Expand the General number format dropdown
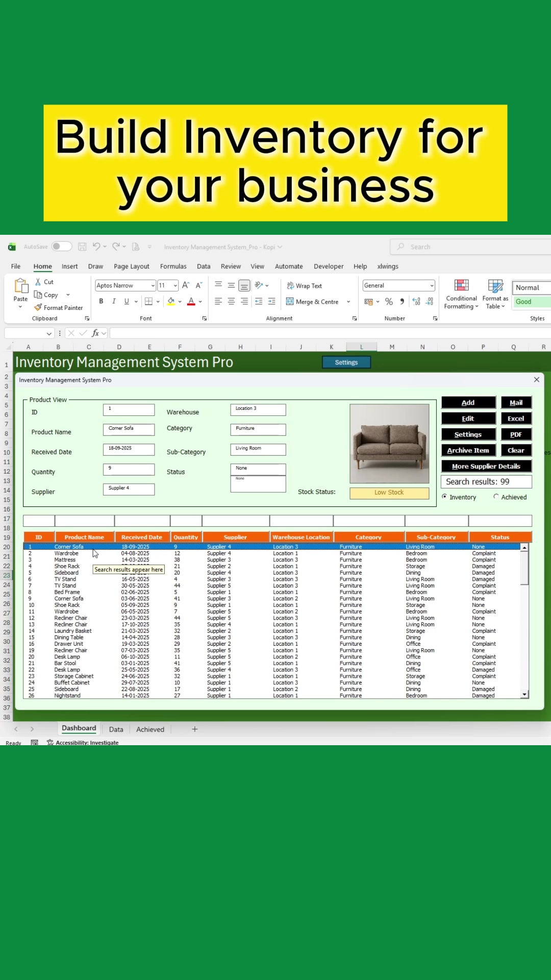 tap(432, 286)
